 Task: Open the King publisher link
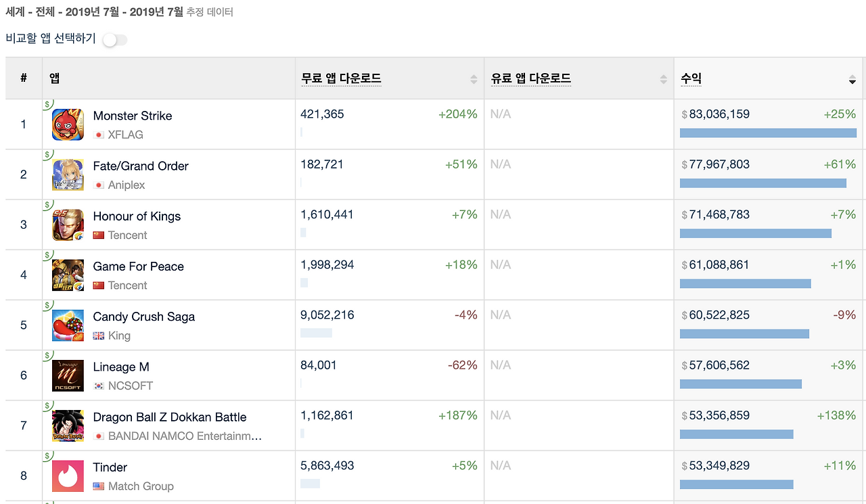(119, 336)
